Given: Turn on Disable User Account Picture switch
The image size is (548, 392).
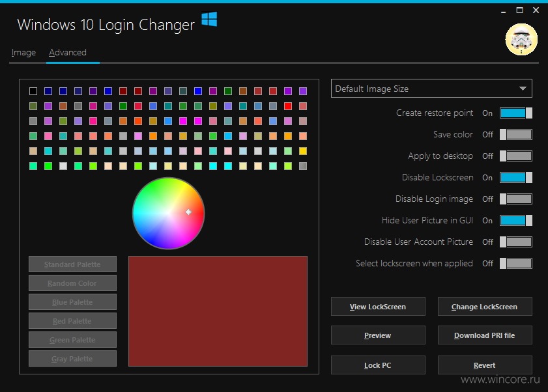Looking at the screenshot, I should point(516,242).
